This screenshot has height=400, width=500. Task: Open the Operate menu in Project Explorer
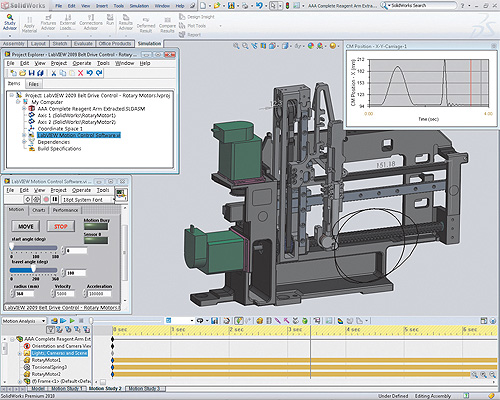coord(82,63)
